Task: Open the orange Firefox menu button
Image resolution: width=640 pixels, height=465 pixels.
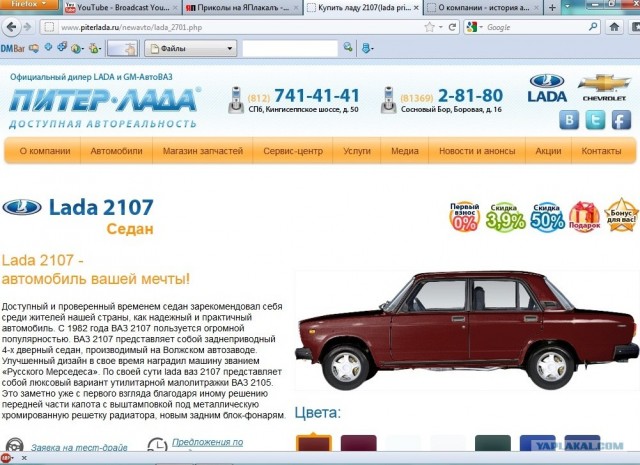Action: [x=29, y=4]
